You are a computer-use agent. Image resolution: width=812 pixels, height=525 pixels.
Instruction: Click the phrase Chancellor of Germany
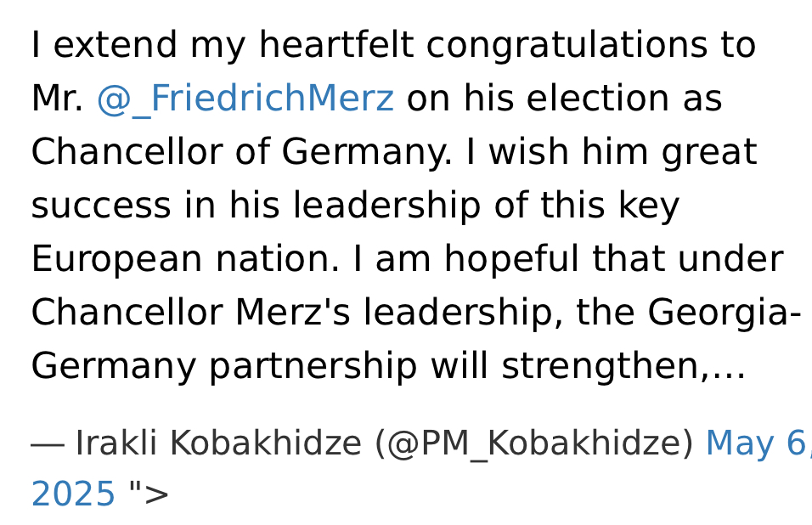tap(241, 152)
